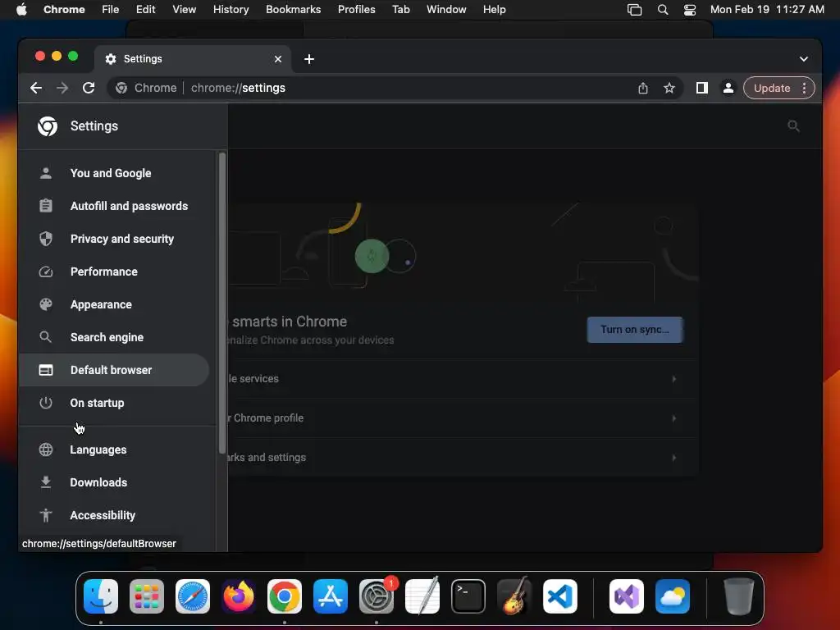Open Chrome three-dot menu next to Update

click(804, 88)
